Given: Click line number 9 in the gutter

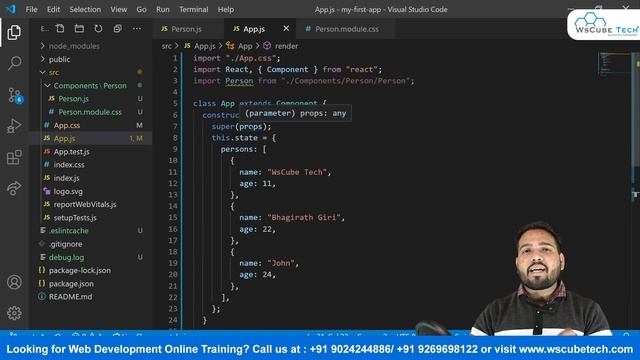Looking at the screenshot, I should point(175,149).
